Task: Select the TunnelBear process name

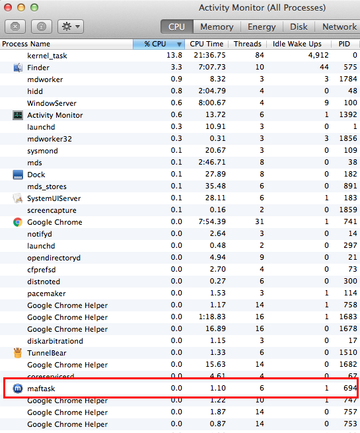Action: point(47,353)
